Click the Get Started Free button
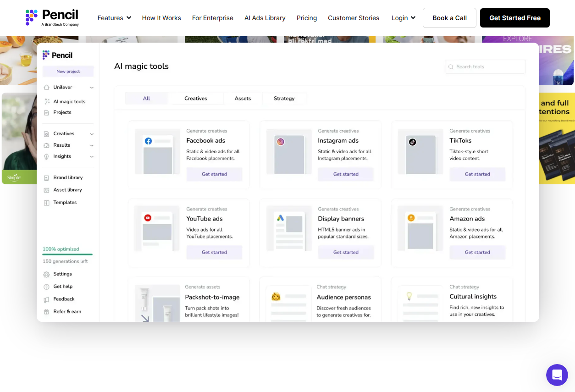The image size is (575, 392). click(515, 18)
